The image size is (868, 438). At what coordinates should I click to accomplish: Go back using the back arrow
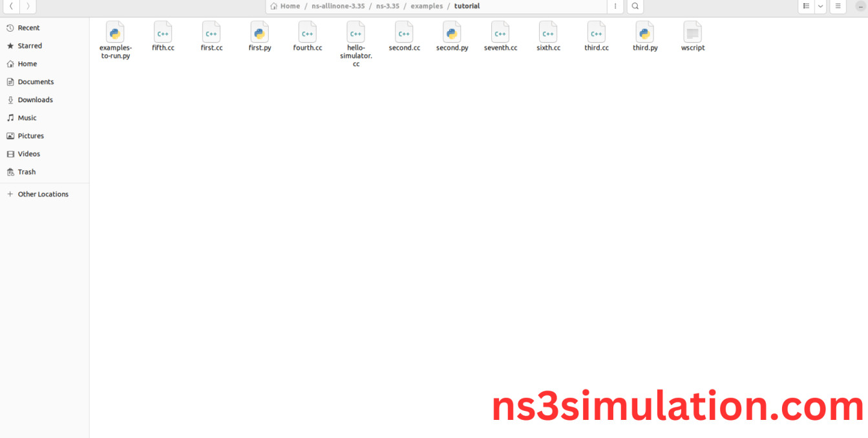(x=11, y=6)
